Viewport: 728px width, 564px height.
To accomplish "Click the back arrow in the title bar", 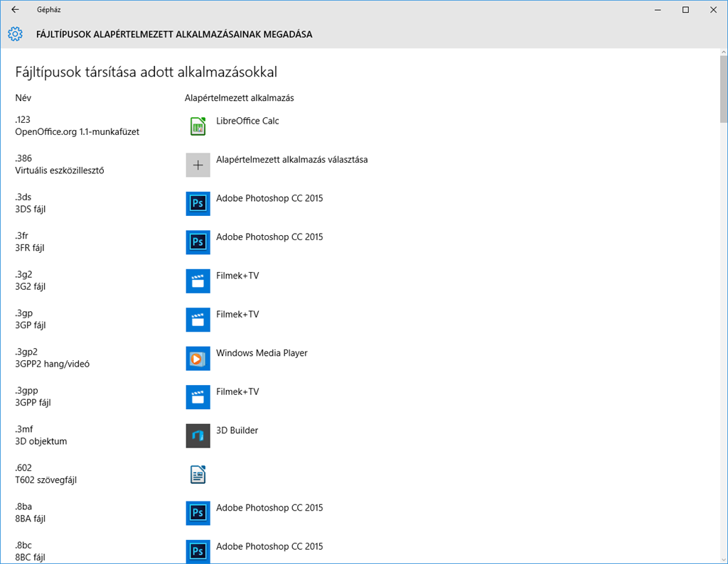I will [16, 10].
